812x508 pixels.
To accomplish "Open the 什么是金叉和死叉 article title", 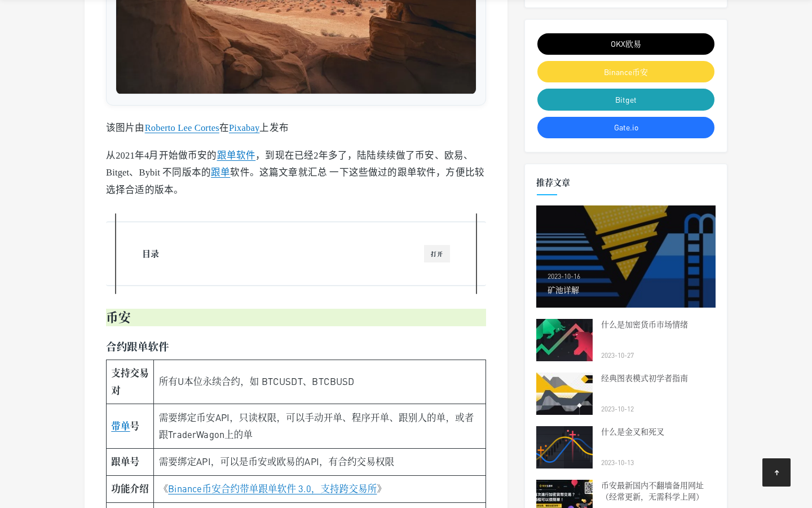I will 633,432.
